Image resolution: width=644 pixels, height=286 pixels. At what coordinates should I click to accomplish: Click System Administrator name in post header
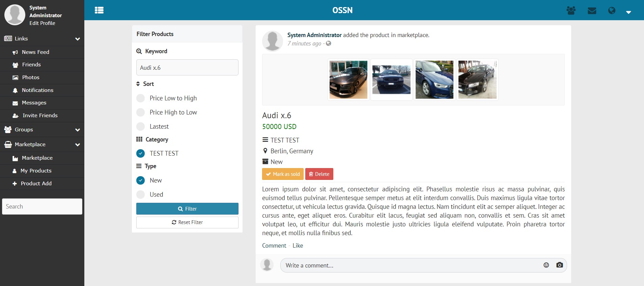[x=314, y=35]
